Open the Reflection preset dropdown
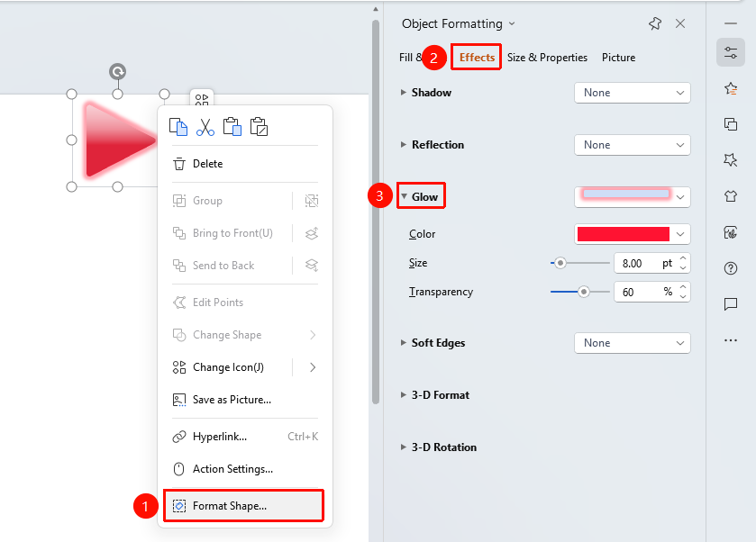The height and width of the screenshot is (542, 756). (632, 145)
